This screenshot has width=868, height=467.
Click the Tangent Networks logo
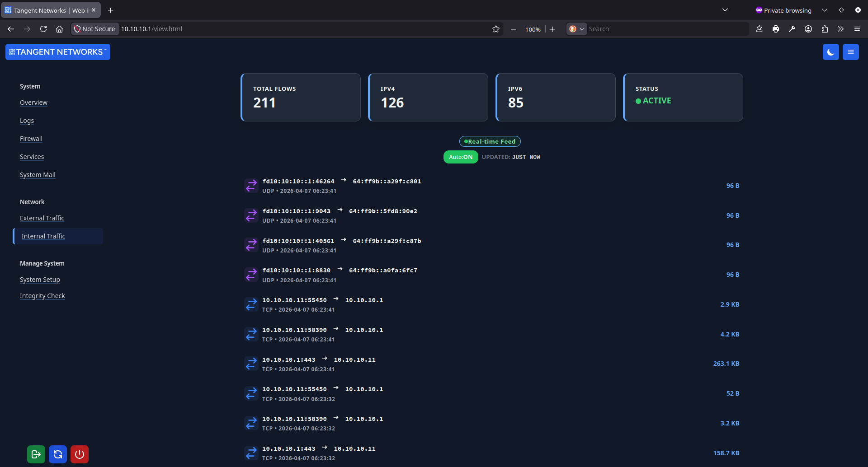(57, 51)
